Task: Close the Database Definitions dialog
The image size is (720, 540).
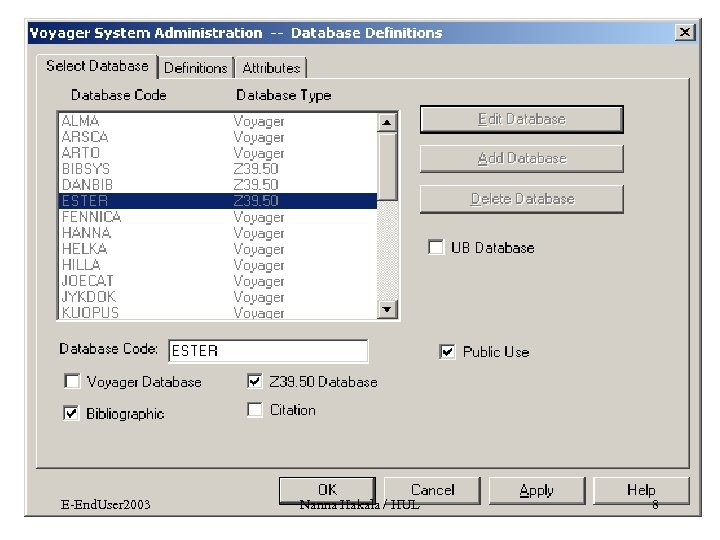Action: coord(685,32)
